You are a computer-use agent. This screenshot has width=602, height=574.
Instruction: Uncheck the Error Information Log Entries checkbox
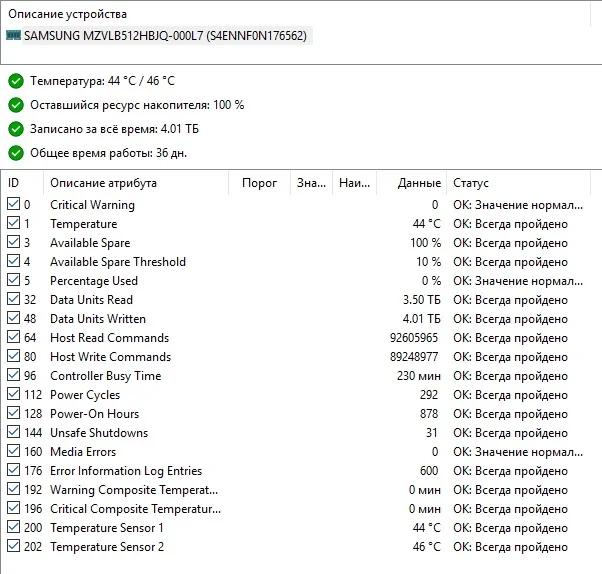(13, 470)
